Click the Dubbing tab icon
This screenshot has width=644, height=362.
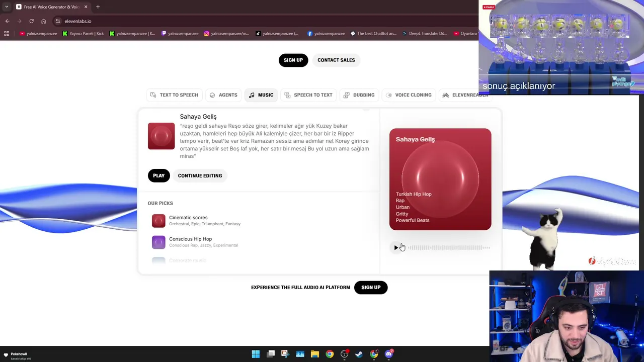[347, 95]
